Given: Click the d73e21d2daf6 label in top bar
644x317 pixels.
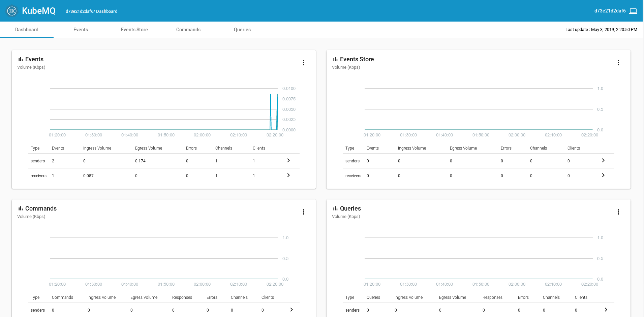Looking at the screenshot, I should pos(610,10).
